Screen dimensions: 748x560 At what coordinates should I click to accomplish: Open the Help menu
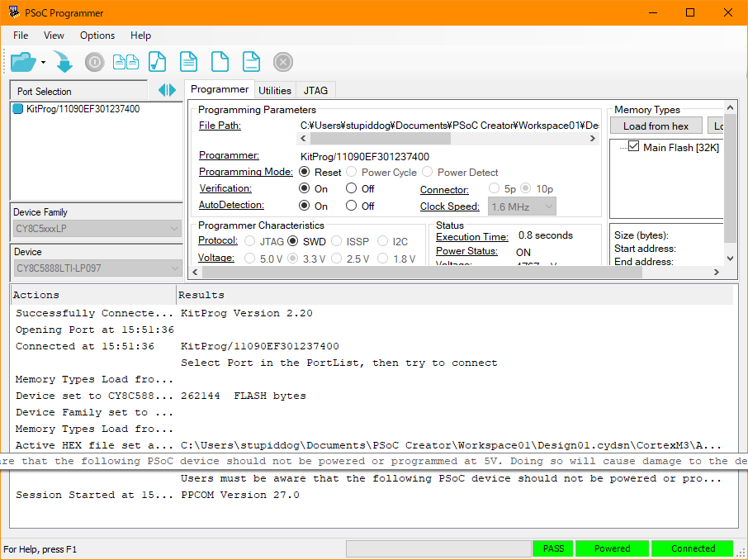(140, 36)
